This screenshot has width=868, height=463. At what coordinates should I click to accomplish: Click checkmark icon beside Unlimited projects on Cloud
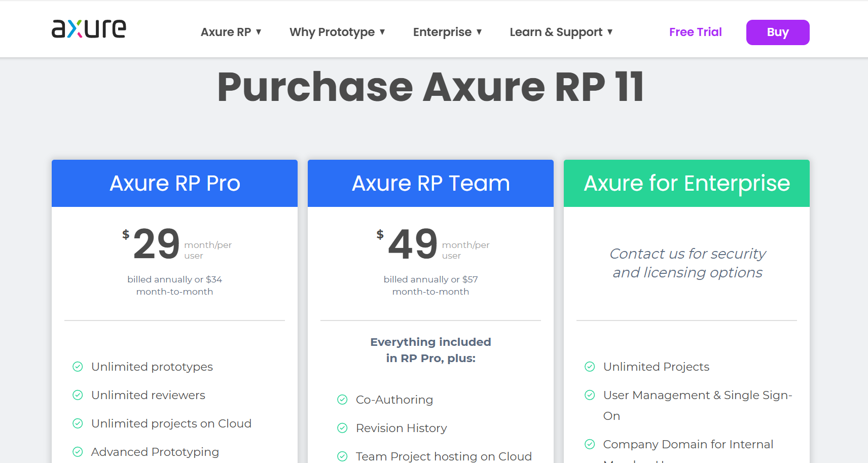click(78, 423)
